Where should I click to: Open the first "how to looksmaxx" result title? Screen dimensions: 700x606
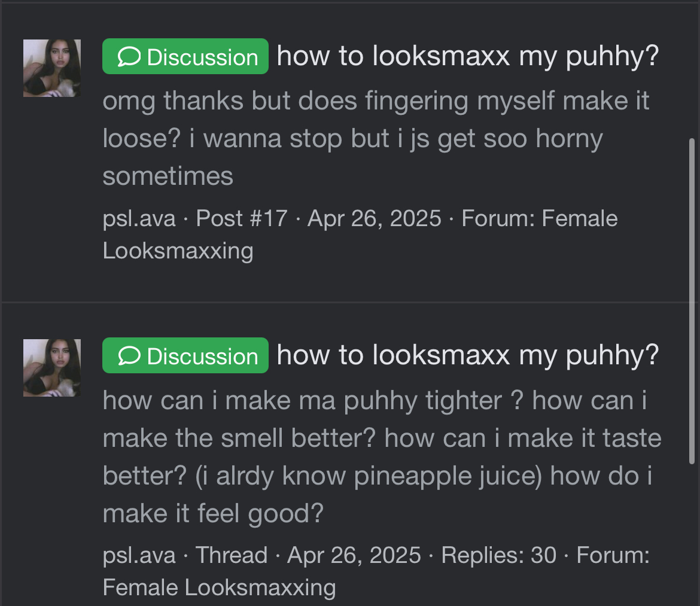tap(467, 56)
